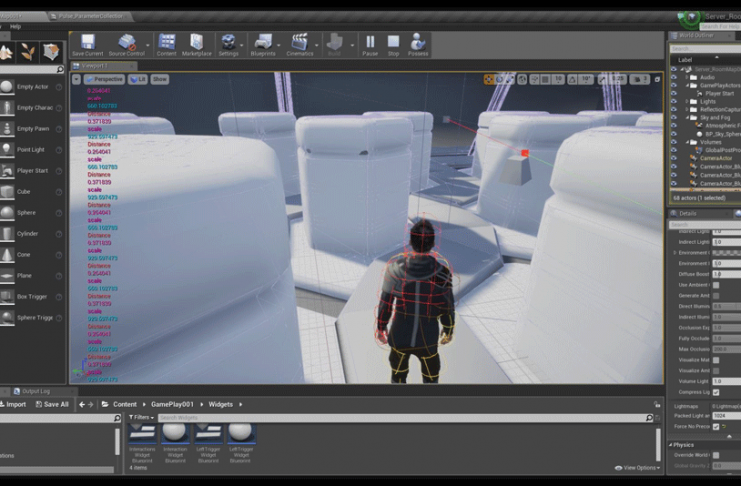Select Box Trigger in place panel
The image size is (741, 486).
32,297
